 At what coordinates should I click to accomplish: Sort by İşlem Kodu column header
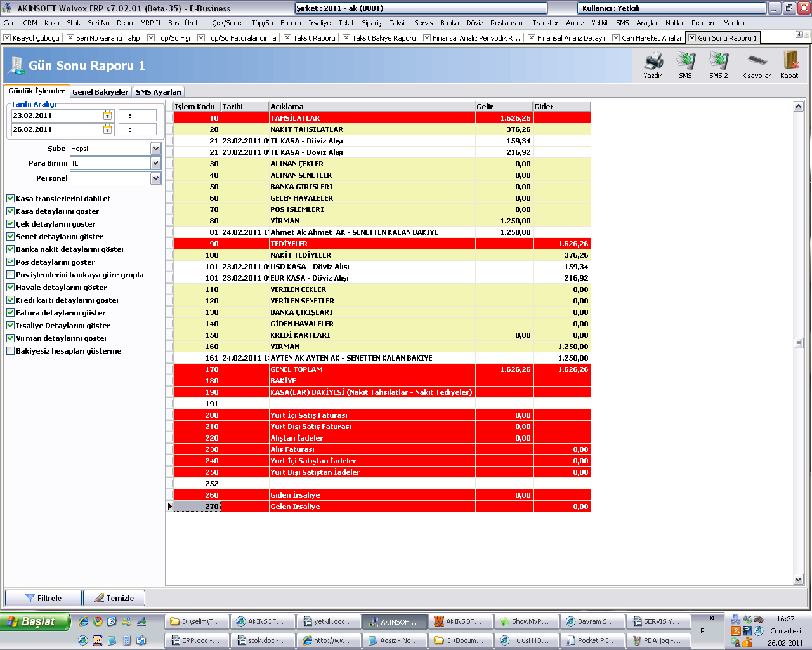(x=197, y=107)
